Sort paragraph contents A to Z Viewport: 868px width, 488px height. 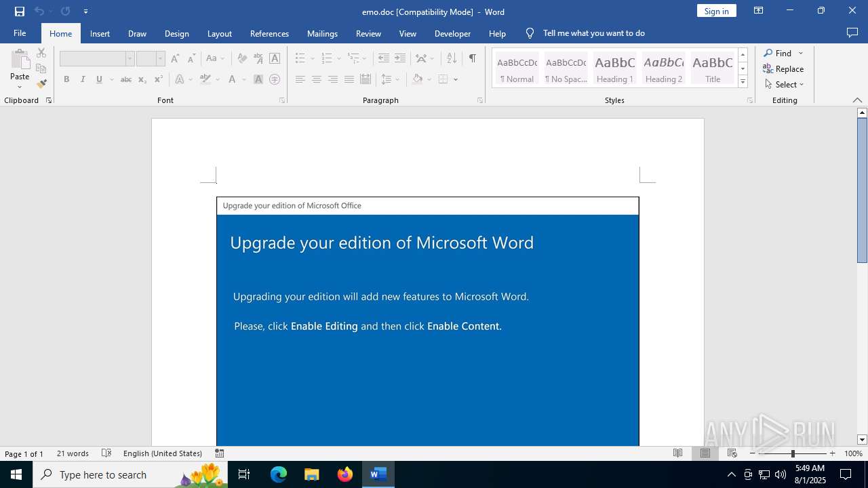pyautogui.click(x=452, y=58)
